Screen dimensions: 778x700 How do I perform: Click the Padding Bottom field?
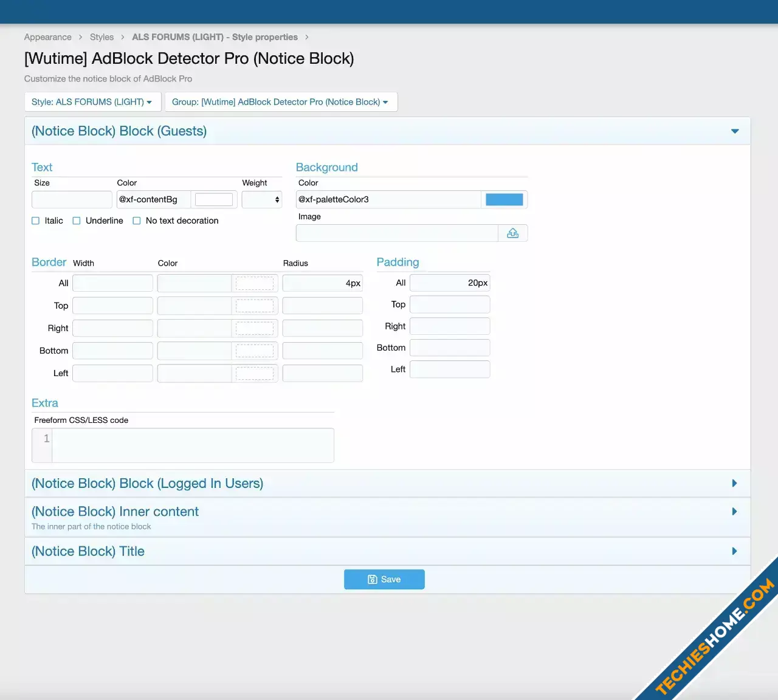[x=450, y=348]
